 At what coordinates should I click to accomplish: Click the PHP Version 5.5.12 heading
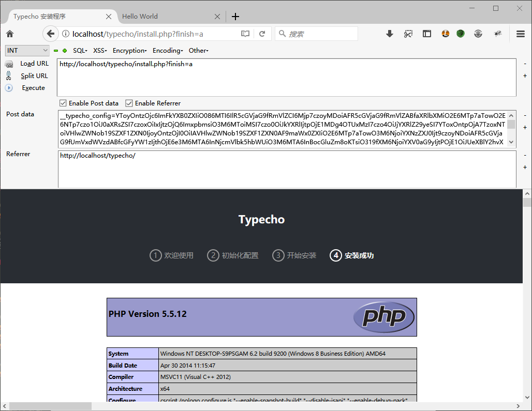147,314
